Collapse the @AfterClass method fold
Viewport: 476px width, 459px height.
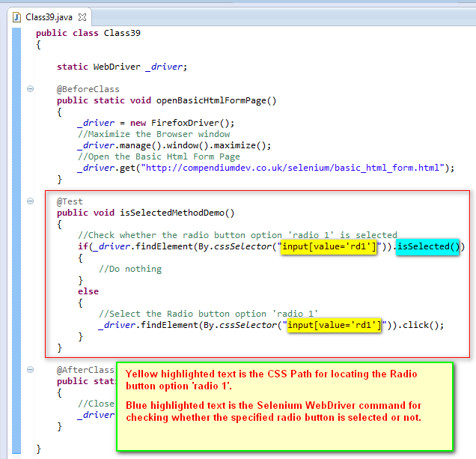pos(30,370)
